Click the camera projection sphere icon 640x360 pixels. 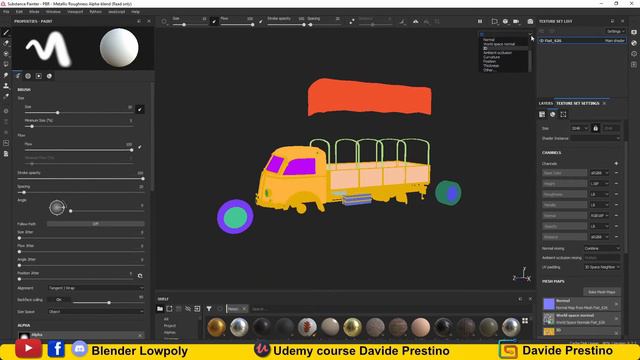point(505,21)
